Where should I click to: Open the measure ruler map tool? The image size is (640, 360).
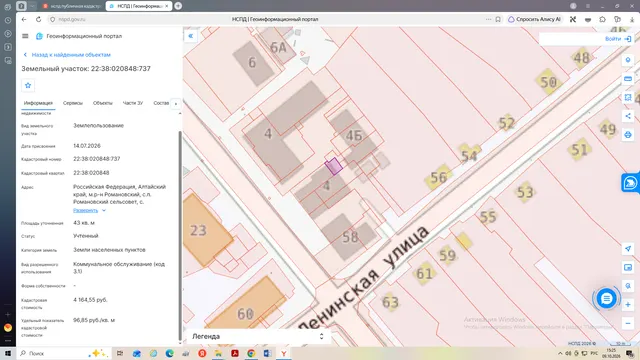pos(628,78)
